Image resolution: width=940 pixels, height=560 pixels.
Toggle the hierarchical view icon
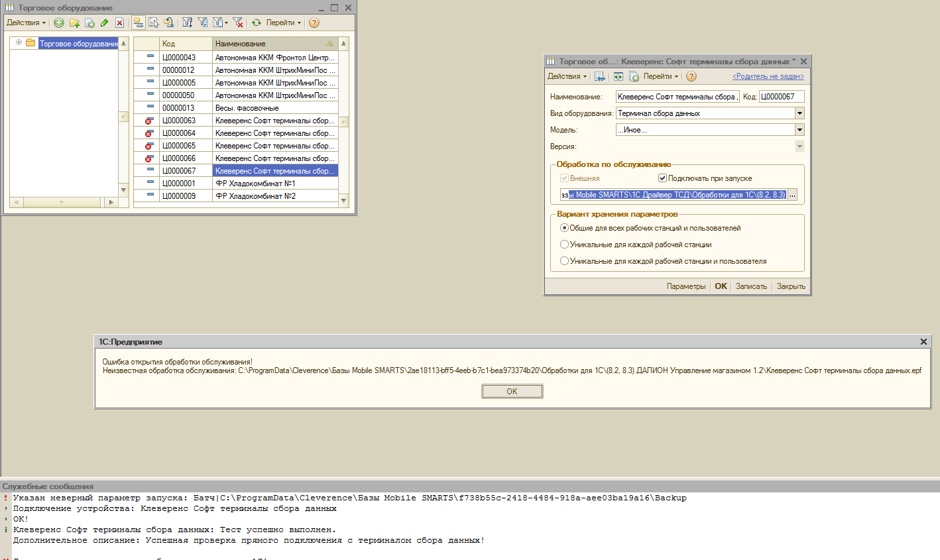pyautogui.click(x=138, y=23)
